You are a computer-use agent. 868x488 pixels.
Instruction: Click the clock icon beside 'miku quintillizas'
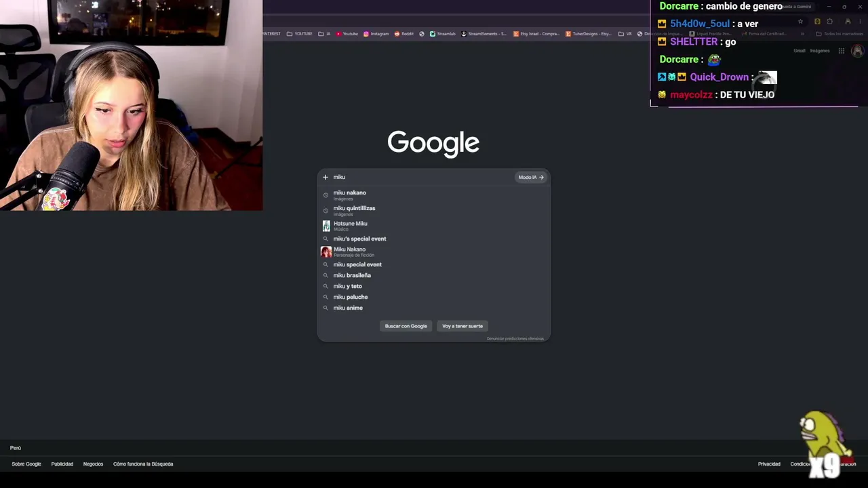pyautogui.click(x=325, y=211)
